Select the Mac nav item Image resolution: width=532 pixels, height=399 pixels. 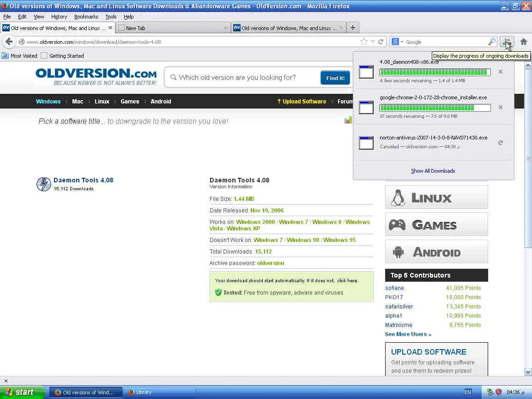[78, 101]
